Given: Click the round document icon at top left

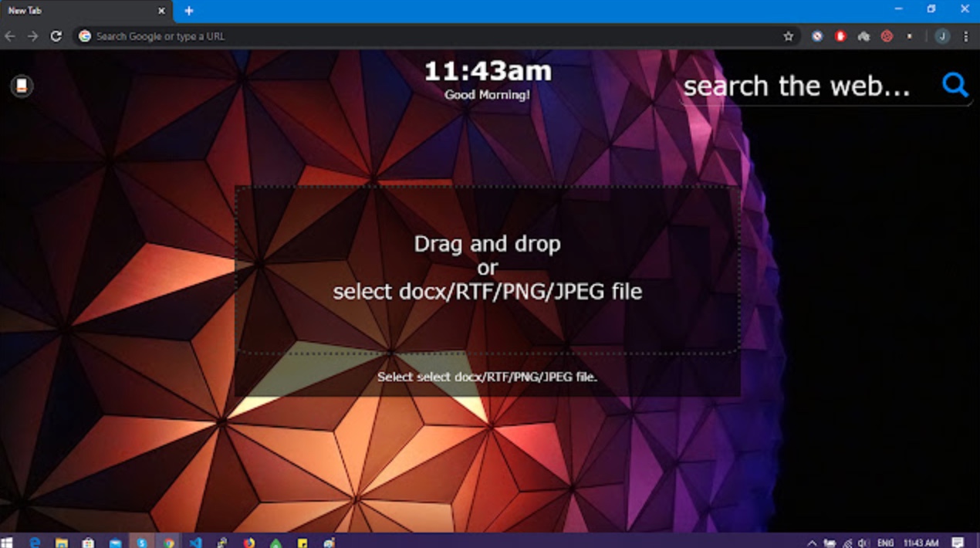Looking at the screenshot, I should [x=22, y=86].
